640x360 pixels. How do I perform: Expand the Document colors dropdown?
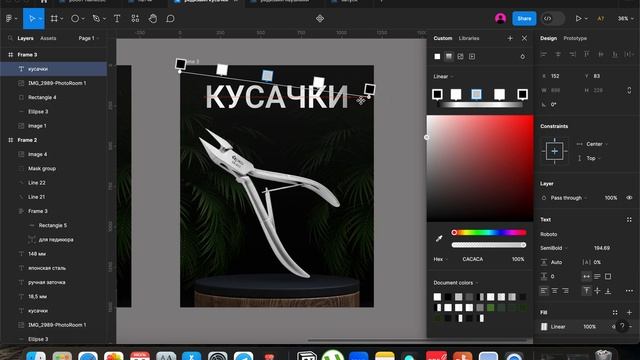(x=456, y=282)
